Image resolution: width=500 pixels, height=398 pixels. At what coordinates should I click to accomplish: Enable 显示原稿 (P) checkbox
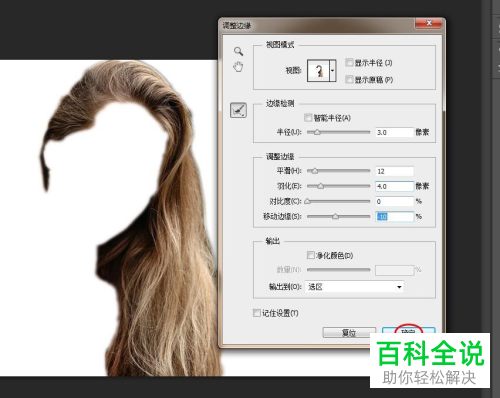click(349, 79)
